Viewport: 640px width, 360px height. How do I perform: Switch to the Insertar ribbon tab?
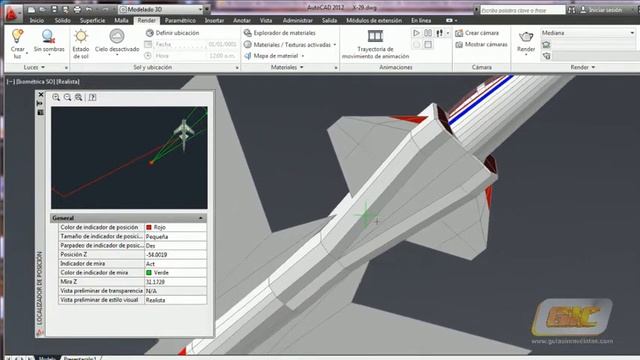pyautogui.click(x=214, y=20)
